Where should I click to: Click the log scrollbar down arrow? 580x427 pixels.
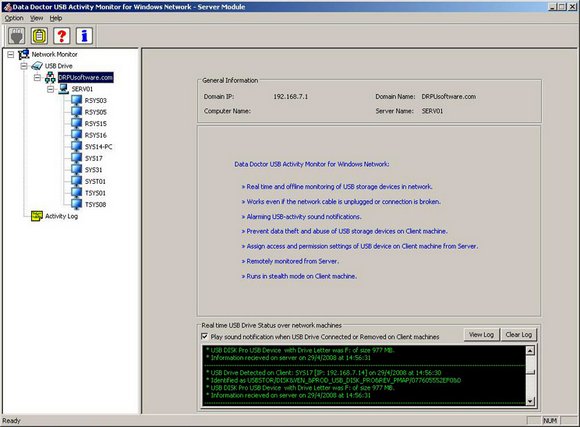tap(530, 401)
